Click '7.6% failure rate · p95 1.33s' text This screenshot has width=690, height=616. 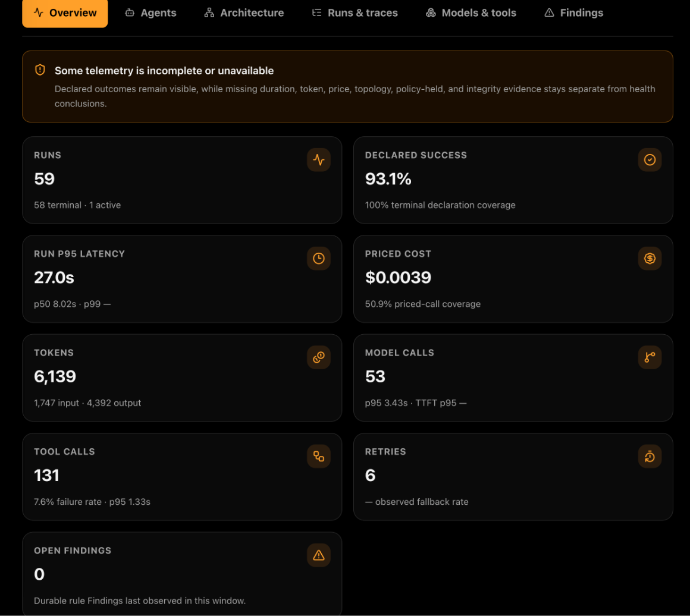coord(92,502)
